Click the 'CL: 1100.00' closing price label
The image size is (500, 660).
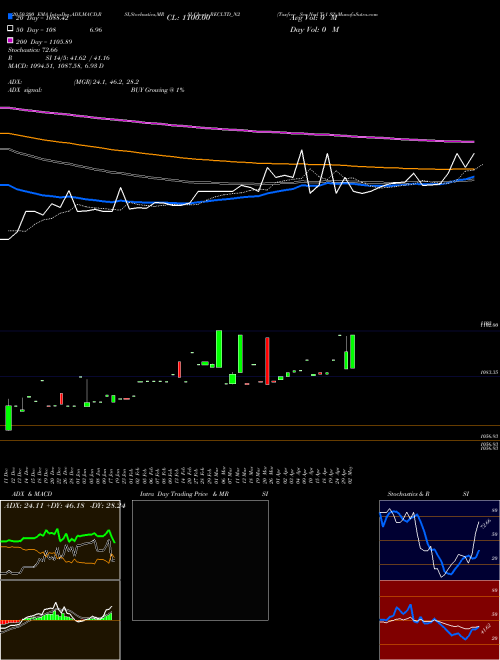click(x=188, y=18)
